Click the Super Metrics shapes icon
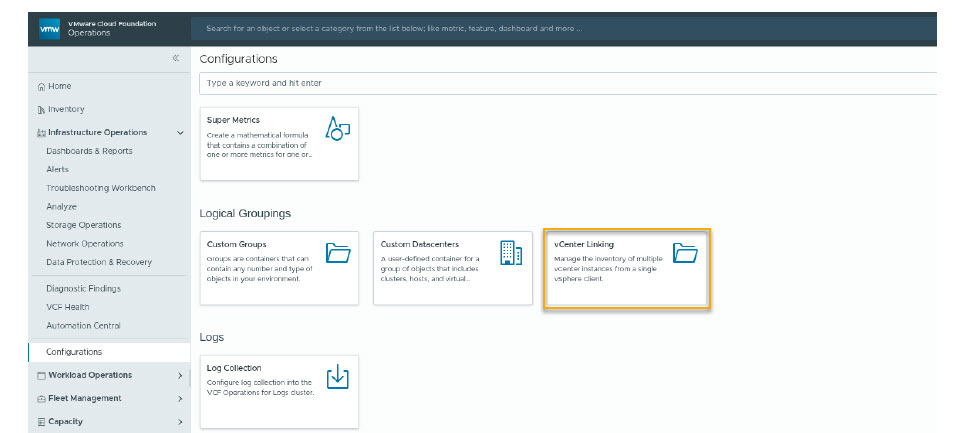The height and width of the screenshot is (433, 962). (337, 129)
